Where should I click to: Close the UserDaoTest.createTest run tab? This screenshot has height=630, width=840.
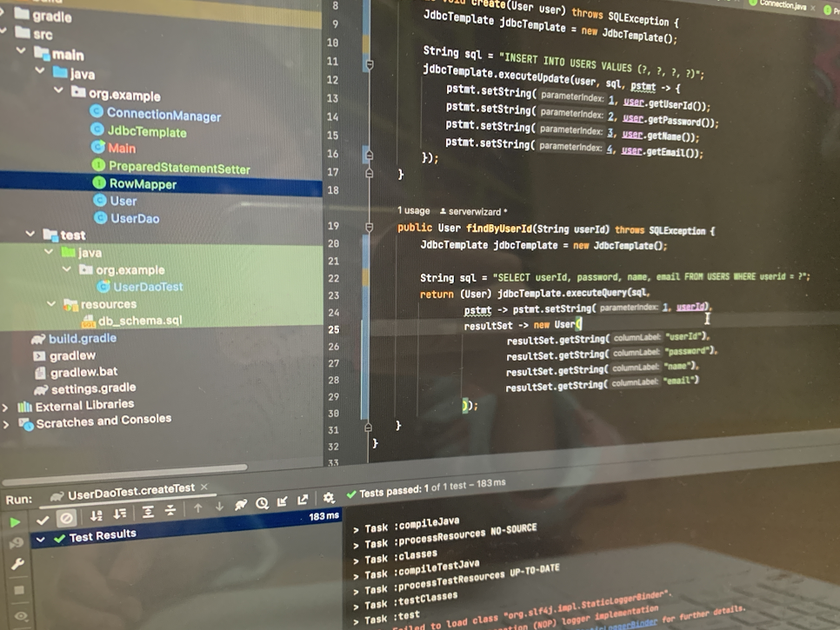[x=203, y=487]
